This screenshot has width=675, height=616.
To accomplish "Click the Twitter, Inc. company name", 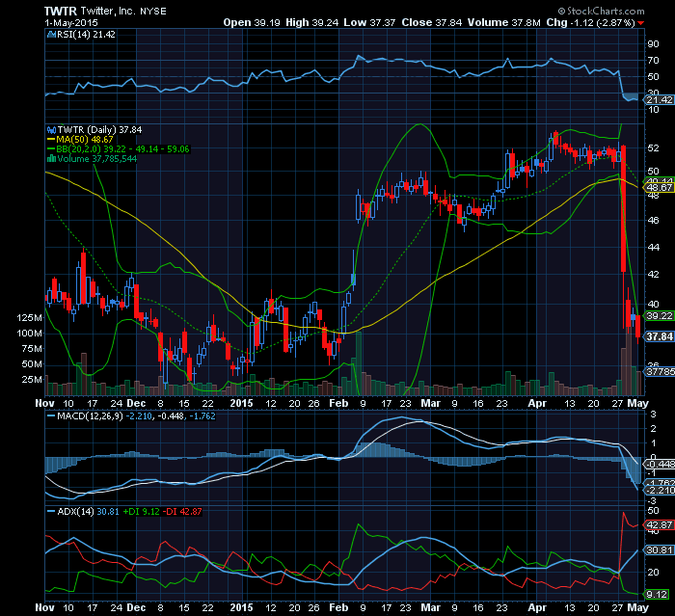I will pyautogui.click(x=108, y=12).
